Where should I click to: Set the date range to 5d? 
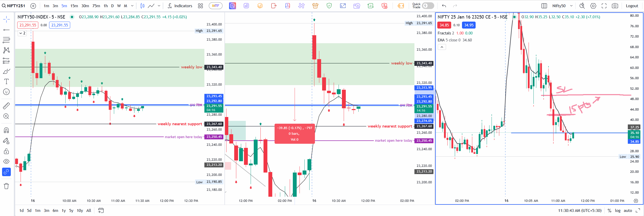(x=29, y=210)
